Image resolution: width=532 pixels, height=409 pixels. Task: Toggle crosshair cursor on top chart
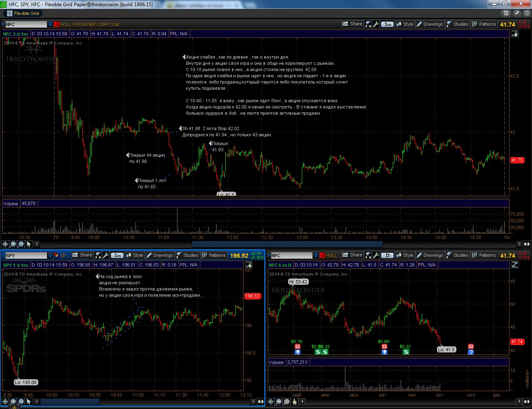tap(5, 244)
